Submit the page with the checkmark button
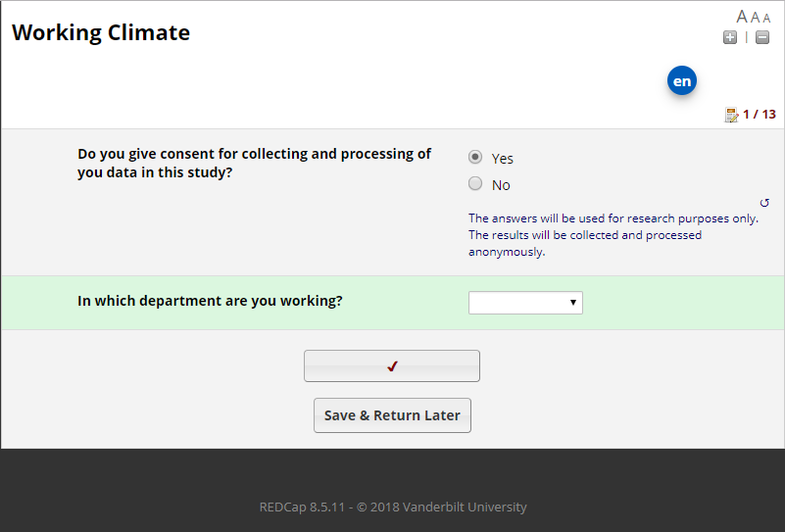The width and height of the screenshot is (785, 532). tap(392, 365)
